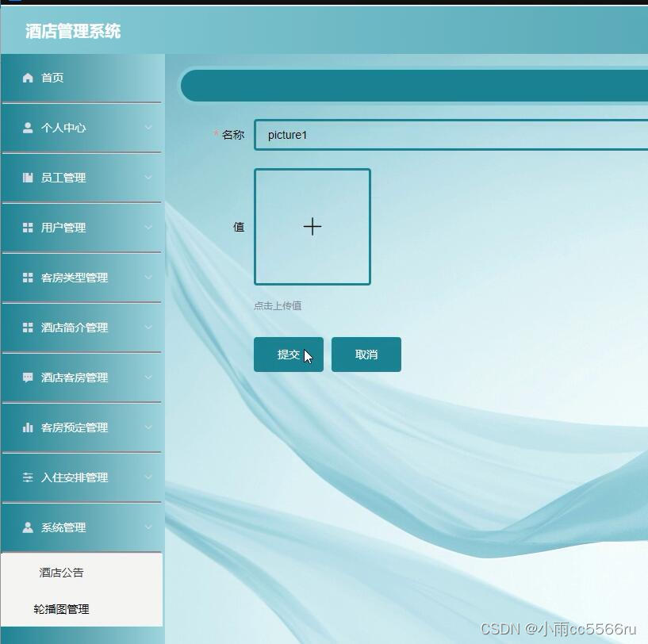The image size is (648, 644).
Task: Click the grid icon beside 酒店简介管理
Action: pyautogui.click(x=28, y=328)
